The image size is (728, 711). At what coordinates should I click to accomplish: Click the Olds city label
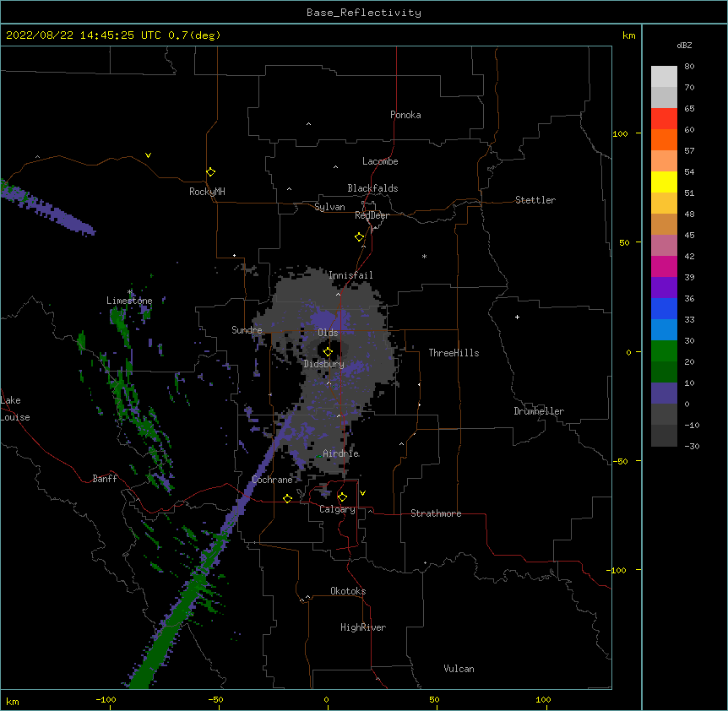328,333
